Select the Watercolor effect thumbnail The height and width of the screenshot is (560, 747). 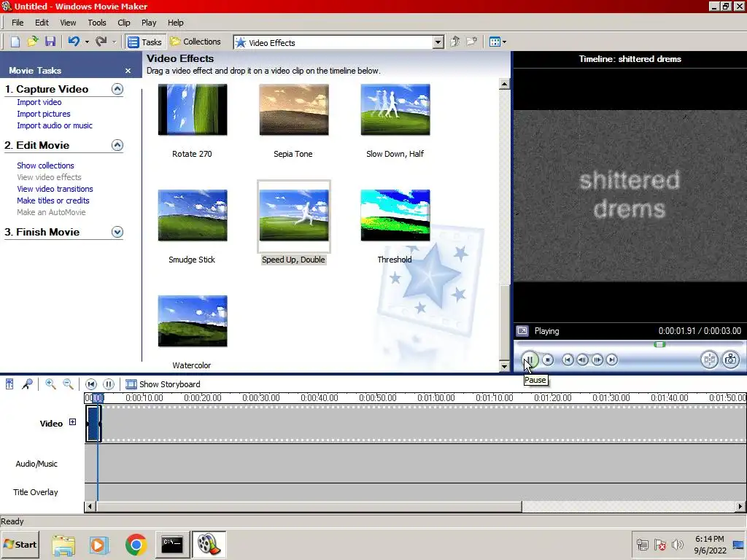193,321
